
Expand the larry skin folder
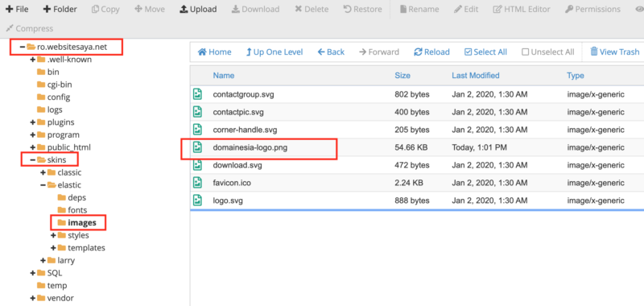[43, 260]
